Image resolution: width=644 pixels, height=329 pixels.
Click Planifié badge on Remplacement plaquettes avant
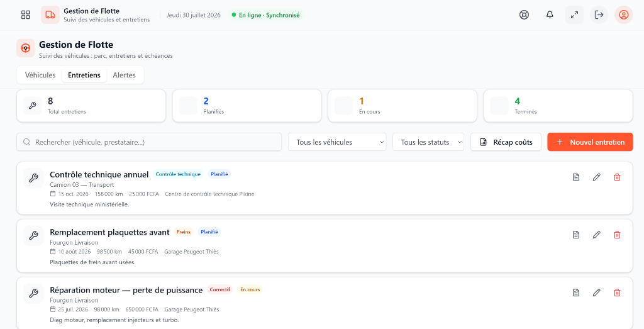[x=209, y=232]
